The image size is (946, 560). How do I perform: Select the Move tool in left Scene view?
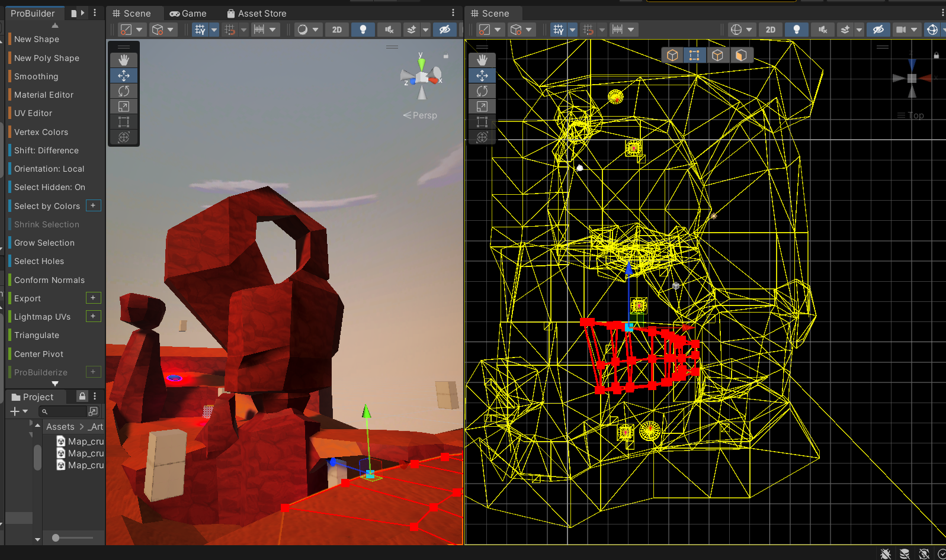(x=124, y=75)
